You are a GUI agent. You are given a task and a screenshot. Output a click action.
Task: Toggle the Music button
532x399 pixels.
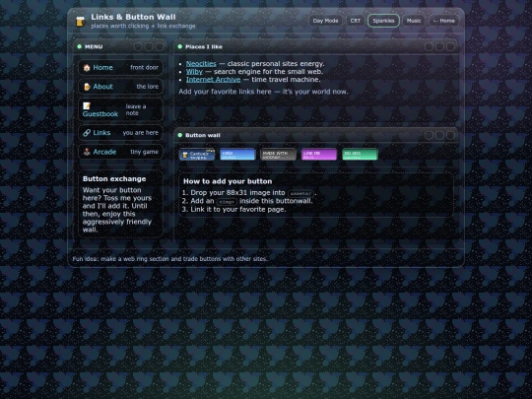coord(414,21)
